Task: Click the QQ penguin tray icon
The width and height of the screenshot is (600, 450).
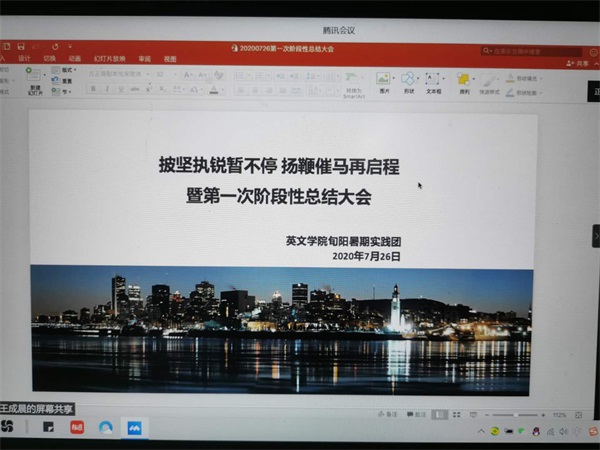Action: tap(536, 432)
